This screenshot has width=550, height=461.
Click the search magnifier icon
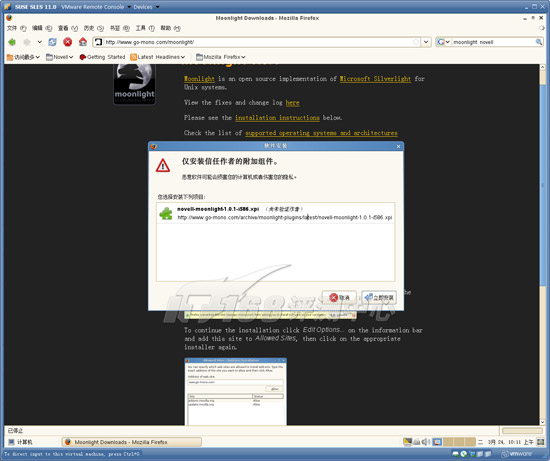coord(539,42)
